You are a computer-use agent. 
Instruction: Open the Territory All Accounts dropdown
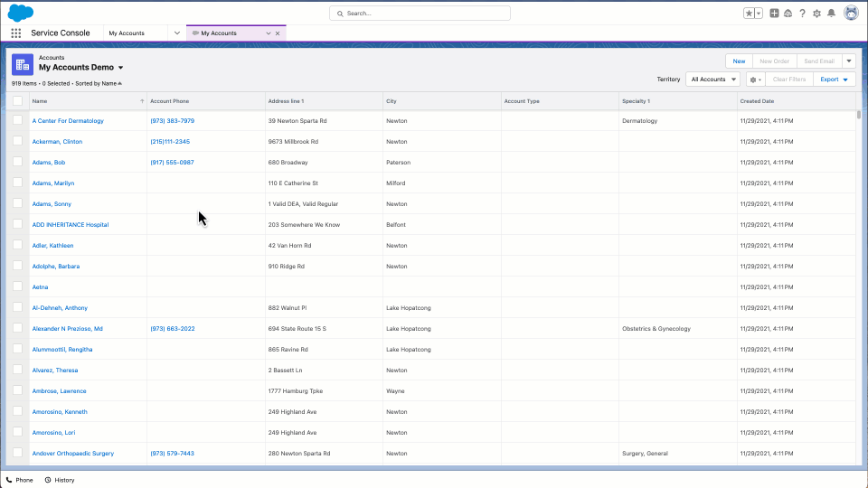pos(712,80)
